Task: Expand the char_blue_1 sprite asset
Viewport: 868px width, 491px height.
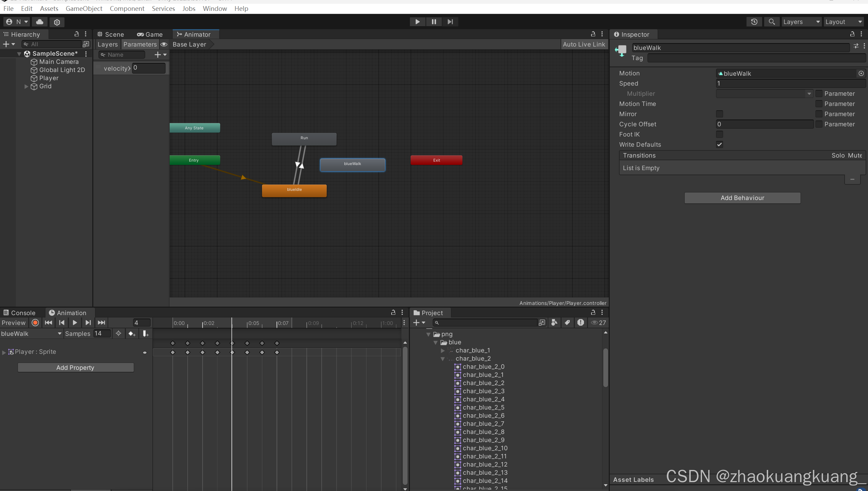Action: pos(442,350)
